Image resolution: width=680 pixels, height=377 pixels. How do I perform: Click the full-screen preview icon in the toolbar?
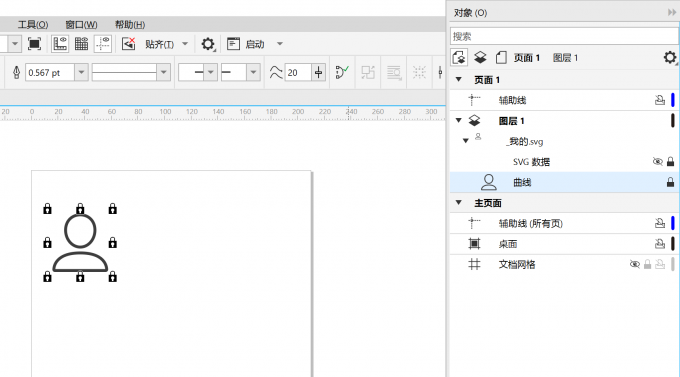point(34,44)
